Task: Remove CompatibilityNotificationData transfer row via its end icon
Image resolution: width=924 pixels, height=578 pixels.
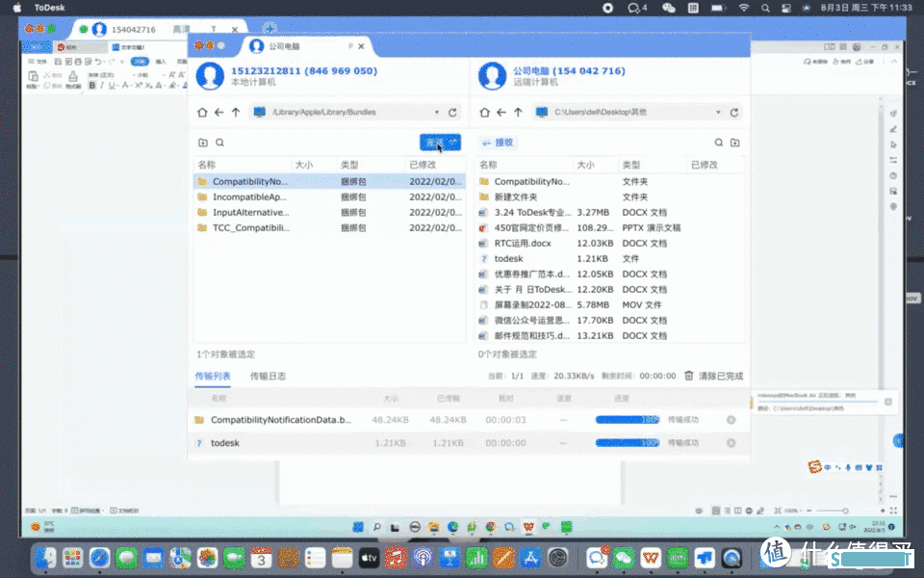Action: point(731,420)
